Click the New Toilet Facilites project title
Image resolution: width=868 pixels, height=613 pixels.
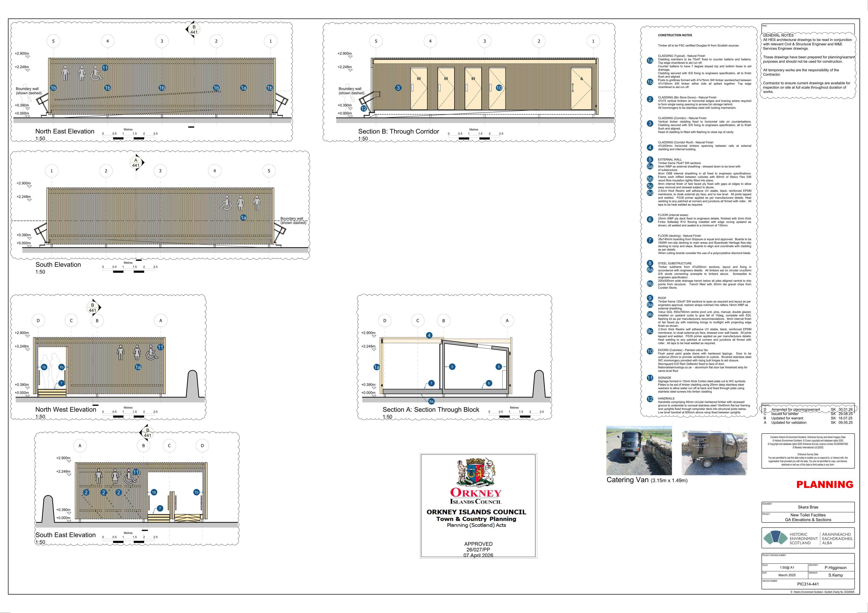coord(808,515)
